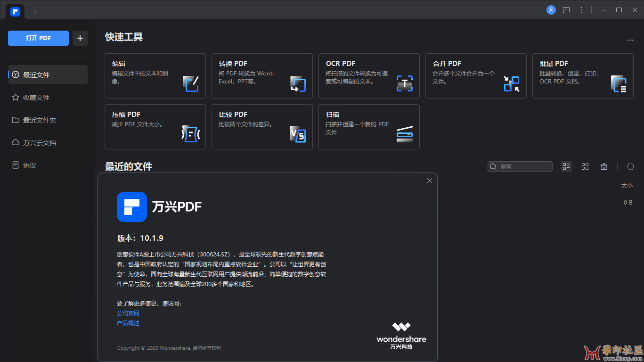This screenshot has width=644, height=362.
Task: Click the 万兴PDF logo in dialog
Action: point(132,206)
